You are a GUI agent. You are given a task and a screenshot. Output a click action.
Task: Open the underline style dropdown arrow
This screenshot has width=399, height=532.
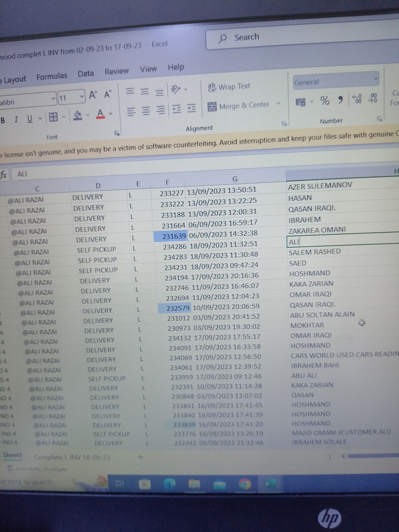click(x=40, y=118)
